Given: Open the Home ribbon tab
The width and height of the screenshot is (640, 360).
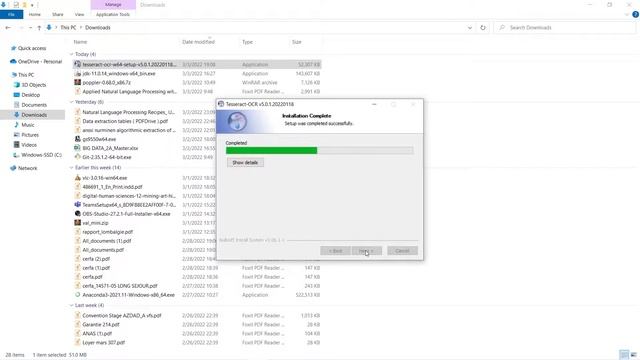Looking at the screenshot, I should click(35, 14).
